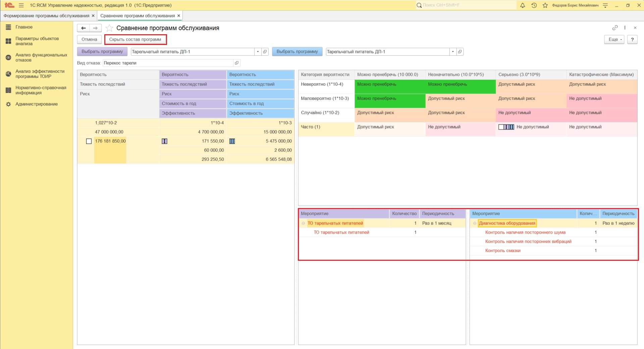Toggle the checkbox beside 176 181 850,00
This screenshot has height=349, width=644.
pos(89,141)
